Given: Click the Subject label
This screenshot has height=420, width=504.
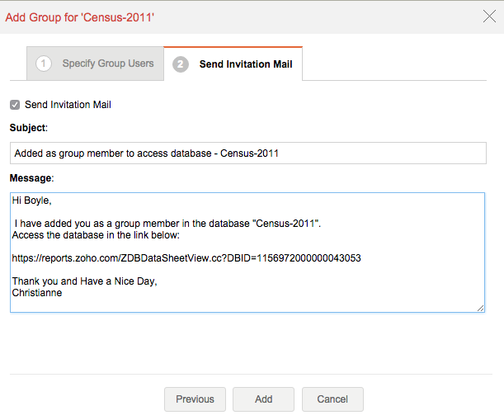Looking at the screenshot, I should tap(29, 128).
